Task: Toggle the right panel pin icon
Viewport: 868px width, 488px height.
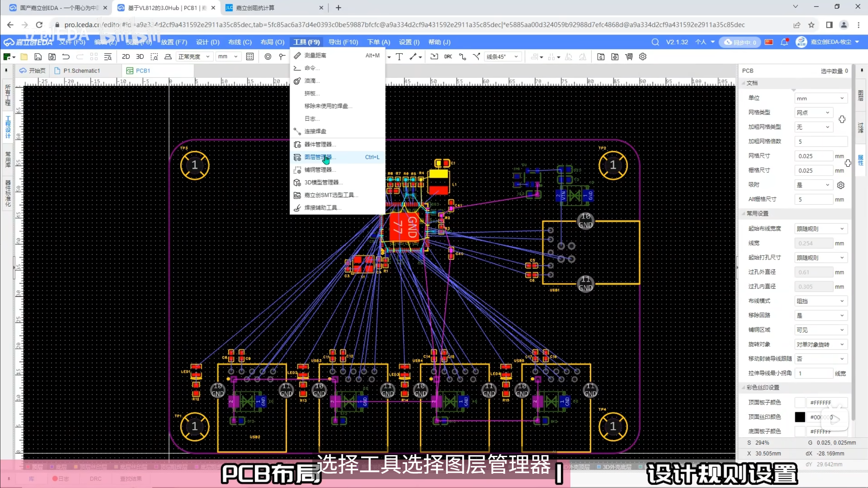Action: point(862,70)
